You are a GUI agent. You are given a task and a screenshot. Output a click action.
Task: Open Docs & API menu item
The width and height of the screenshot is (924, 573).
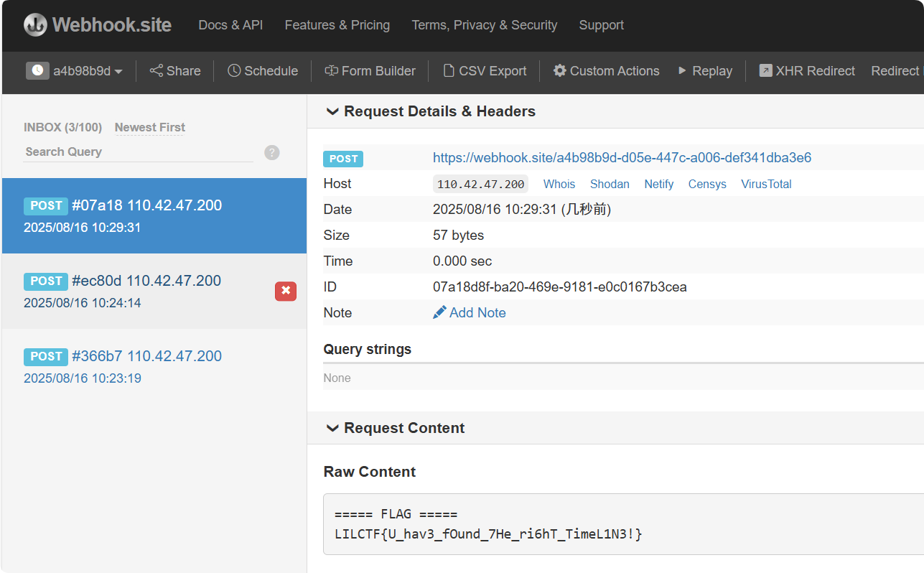click(230, 25)
